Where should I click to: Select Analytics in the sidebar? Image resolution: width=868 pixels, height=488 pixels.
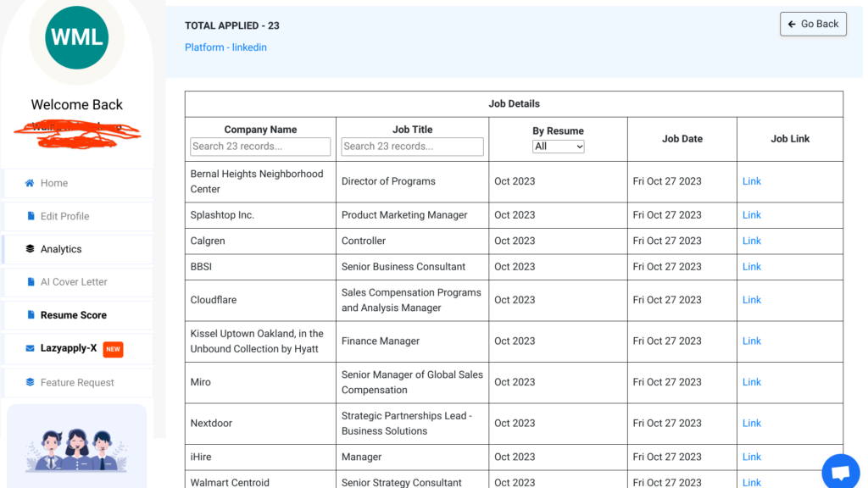coord(78,249)
